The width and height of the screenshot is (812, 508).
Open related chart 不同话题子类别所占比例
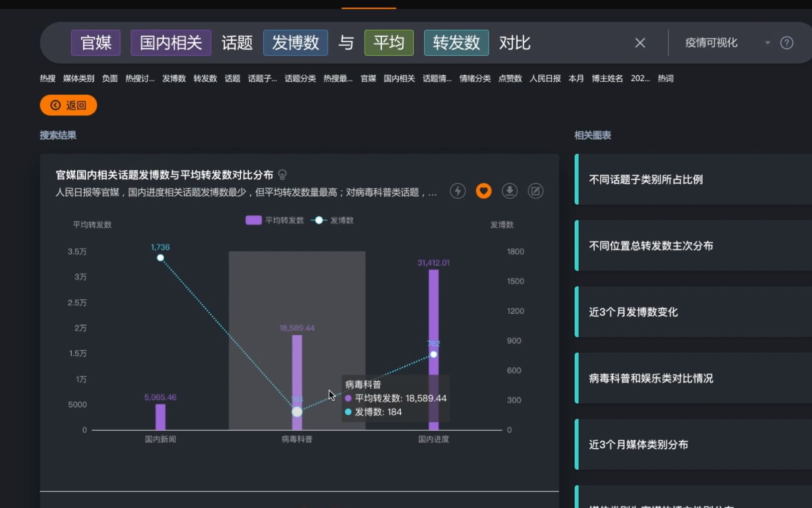(693, 179)
